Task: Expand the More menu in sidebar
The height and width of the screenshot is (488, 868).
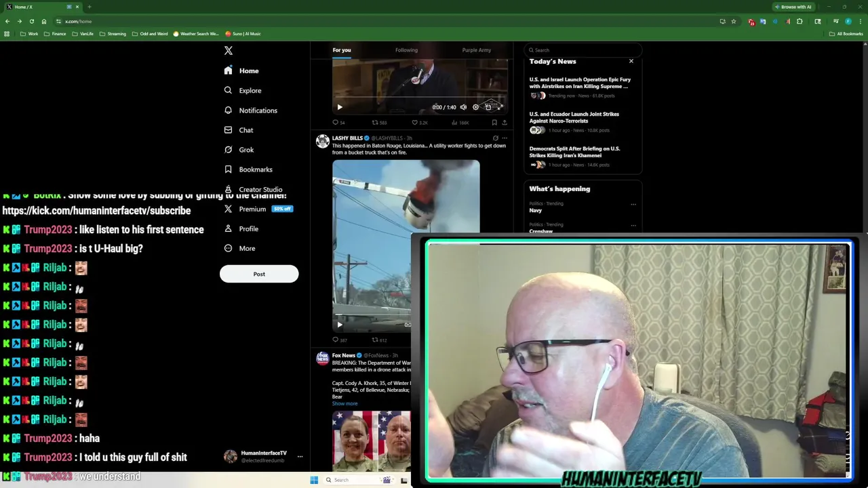Action: click(x=240, y=248)
